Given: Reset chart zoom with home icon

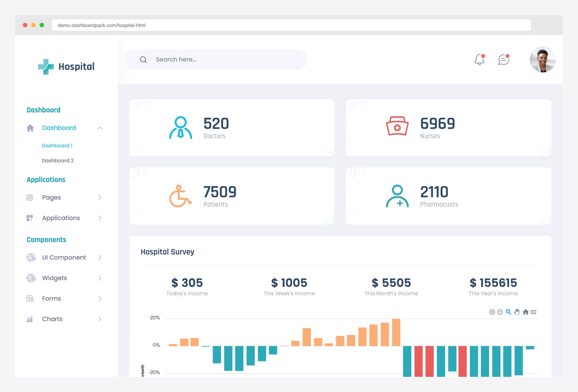Looking at the screenshot, I should (x=526, y=312).
